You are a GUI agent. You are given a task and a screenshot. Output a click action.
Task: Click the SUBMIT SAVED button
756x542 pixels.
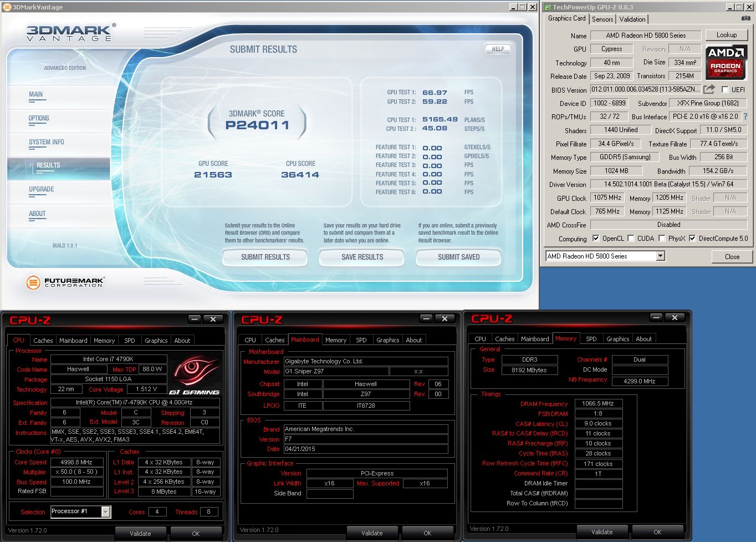click(x=459, y=257)
